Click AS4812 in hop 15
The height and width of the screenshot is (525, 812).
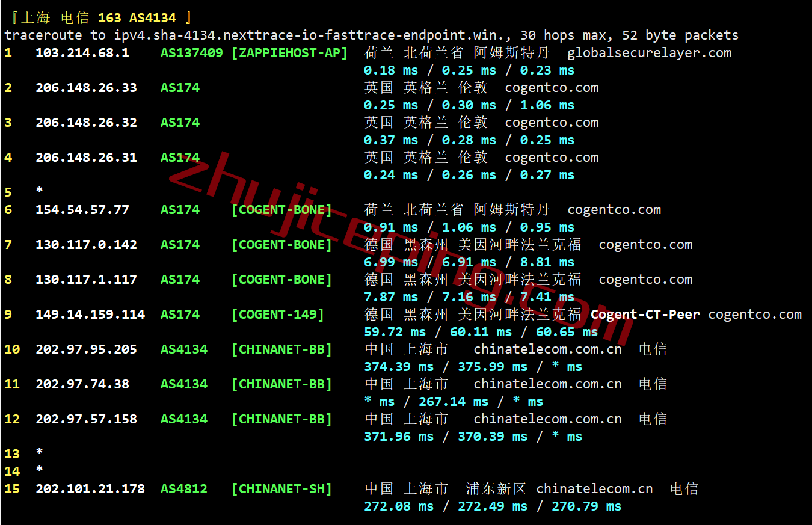184,489
